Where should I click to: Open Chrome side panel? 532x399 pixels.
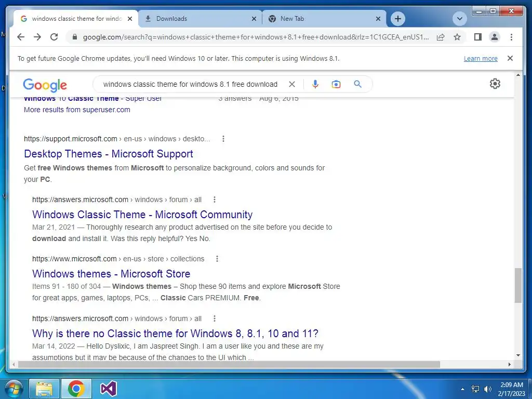tap(478, 37)
